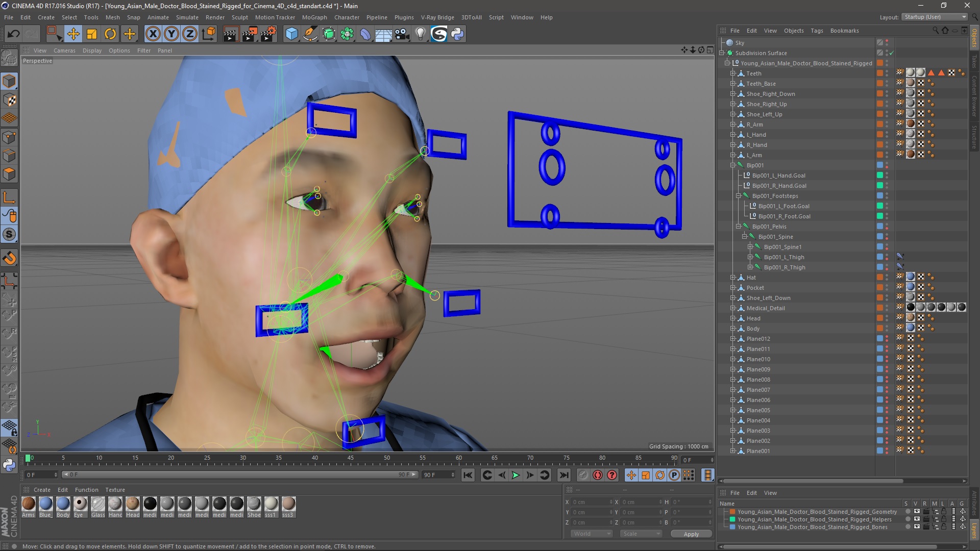Click the X position input field
This screenshot has width=980, height=551.
point(591,502)
